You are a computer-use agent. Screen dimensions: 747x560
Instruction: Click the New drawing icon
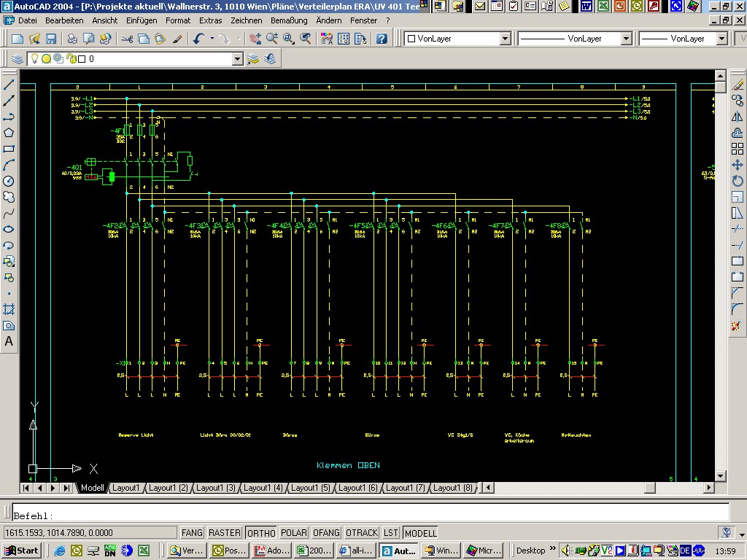pos(18,39)
